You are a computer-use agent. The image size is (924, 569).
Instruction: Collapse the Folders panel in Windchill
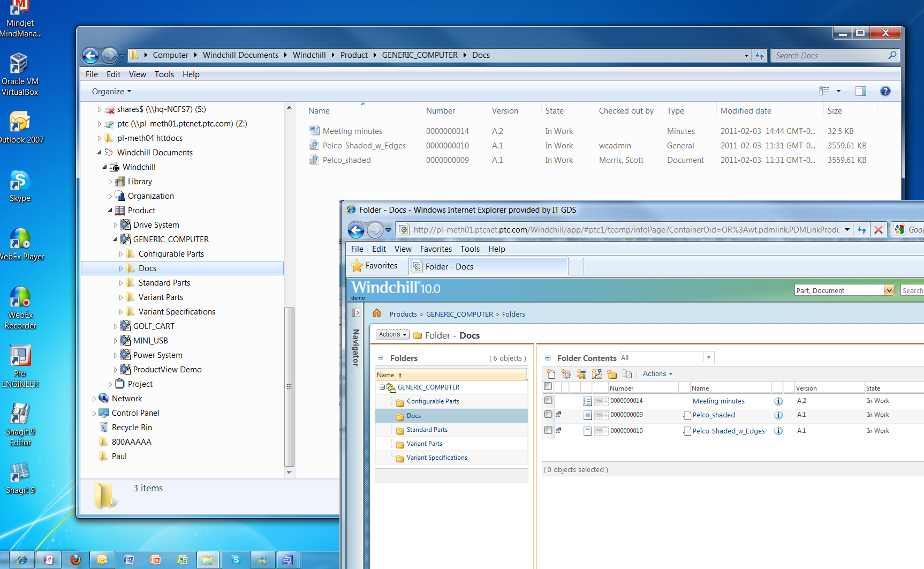tap(381, 358)
